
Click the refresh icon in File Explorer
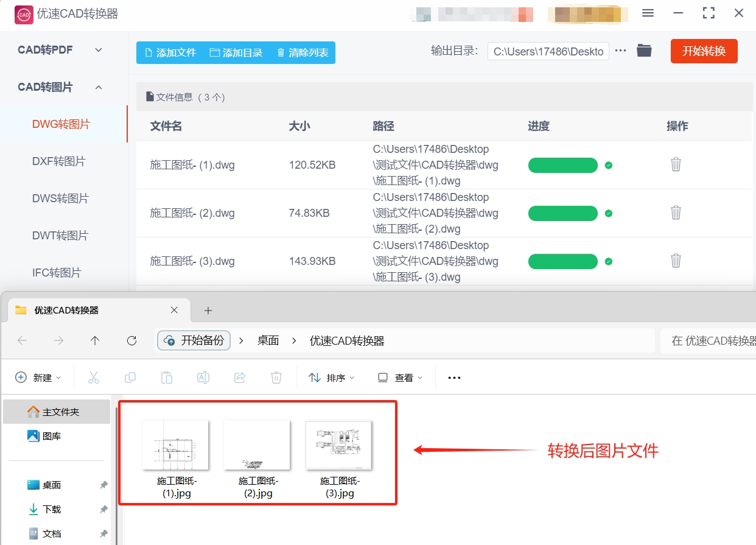pos(131,340)
